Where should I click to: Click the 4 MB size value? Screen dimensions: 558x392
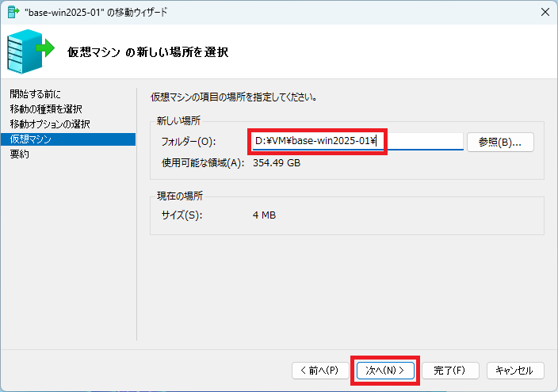point(264,215)
